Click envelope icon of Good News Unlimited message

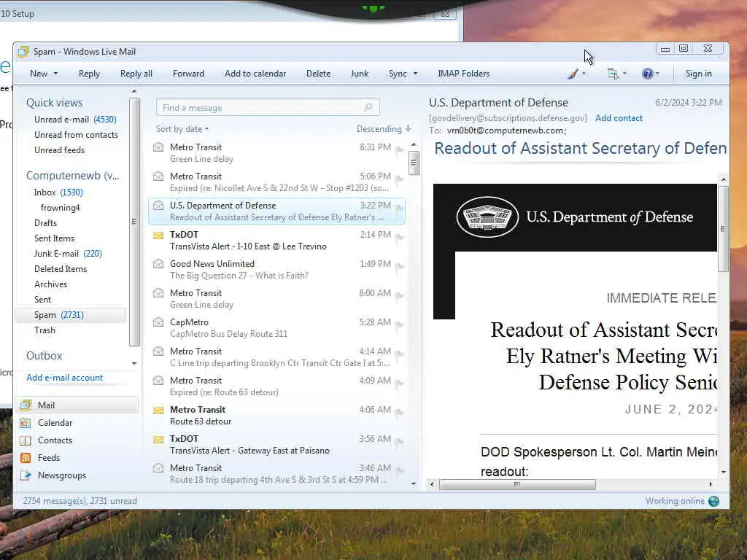click(158, 264)
